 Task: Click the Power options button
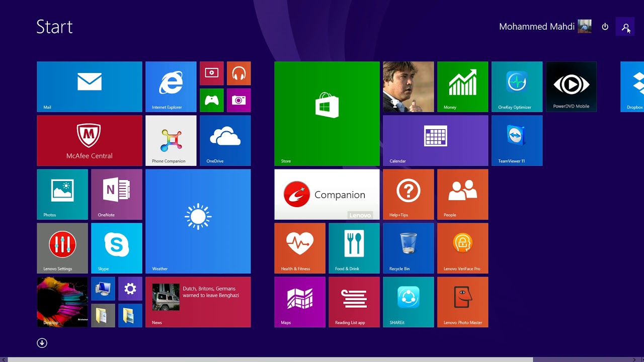[x=605, y=27]
